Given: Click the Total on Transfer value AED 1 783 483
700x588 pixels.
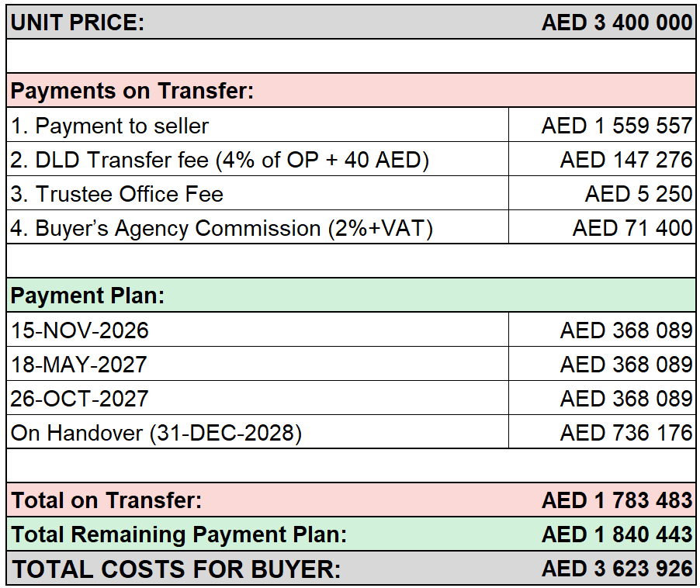Looking at the screenshot, I should coord(616,500).
